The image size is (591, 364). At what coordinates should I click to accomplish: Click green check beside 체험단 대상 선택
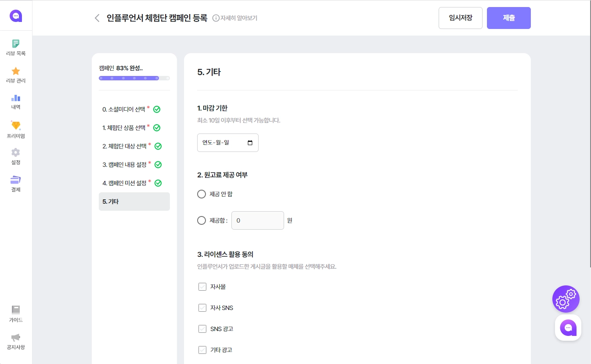tap(158, 146)
